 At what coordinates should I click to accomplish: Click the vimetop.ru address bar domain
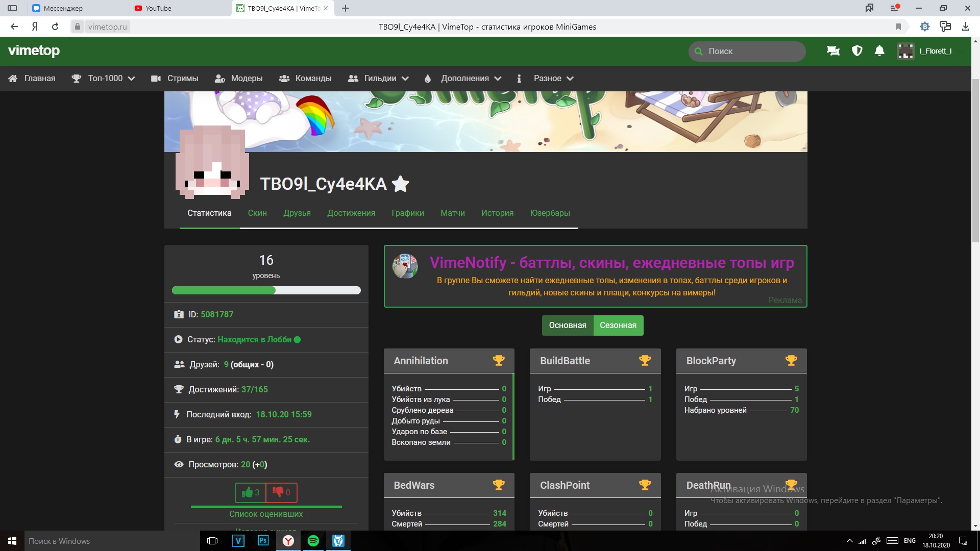pyautogui.click(x=107, y=27)
